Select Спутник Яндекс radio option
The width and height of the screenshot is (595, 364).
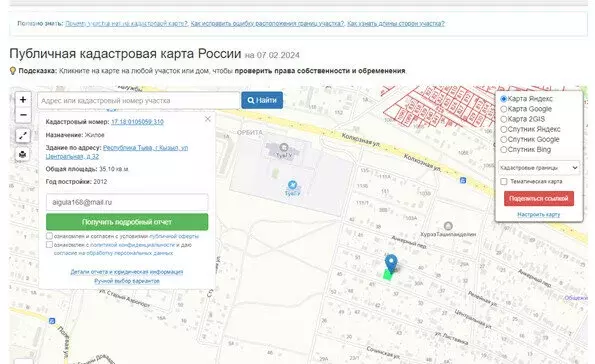point(504,129)
